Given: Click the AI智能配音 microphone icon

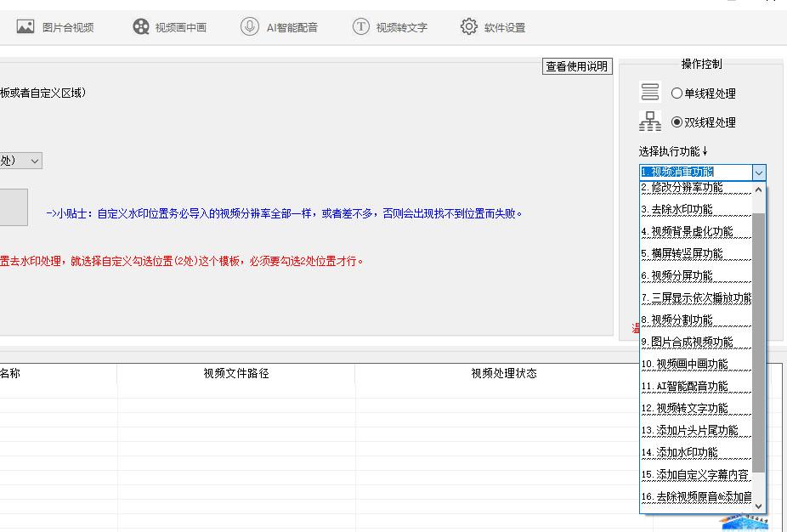Looking at the screenshot, I should (x=250, y=26).
